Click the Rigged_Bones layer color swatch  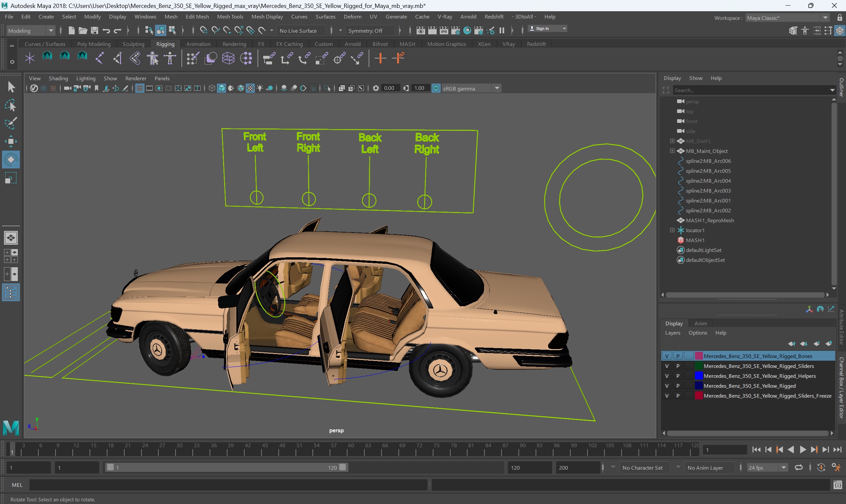(x=698, y=356)
